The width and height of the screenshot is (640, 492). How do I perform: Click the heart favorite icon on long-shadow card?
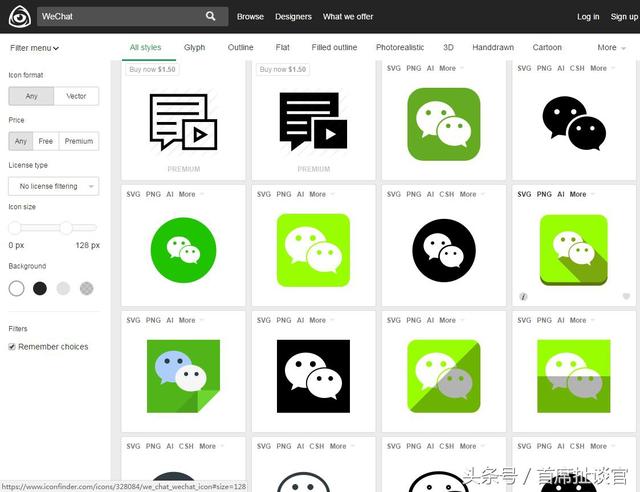point(626,296)
